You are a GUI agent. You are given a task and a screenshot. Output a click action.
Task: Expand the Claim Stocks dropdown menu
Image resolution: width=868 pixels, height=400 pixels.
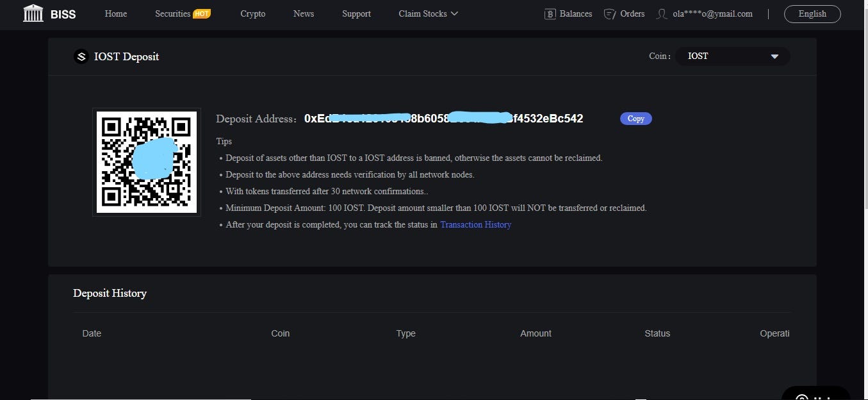[x=429, y=13]
